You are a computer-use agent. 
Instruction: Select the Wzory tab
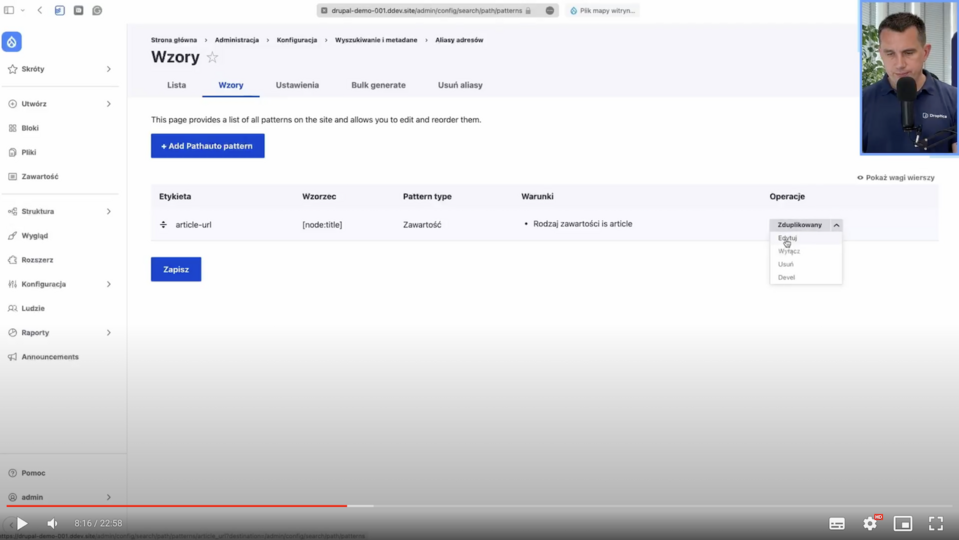(231, 85)
